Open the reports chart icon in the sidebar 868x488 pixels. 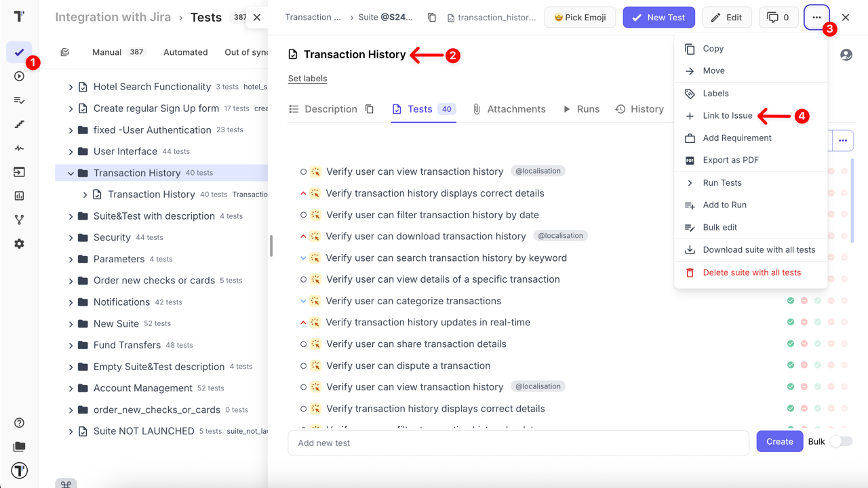tap(19, 197)
